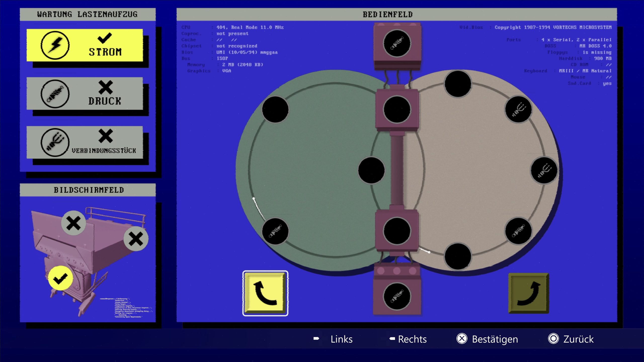644x362 pixels.
Task: Select the DRUCK pressure piston icon
Action: click(55, 94)
